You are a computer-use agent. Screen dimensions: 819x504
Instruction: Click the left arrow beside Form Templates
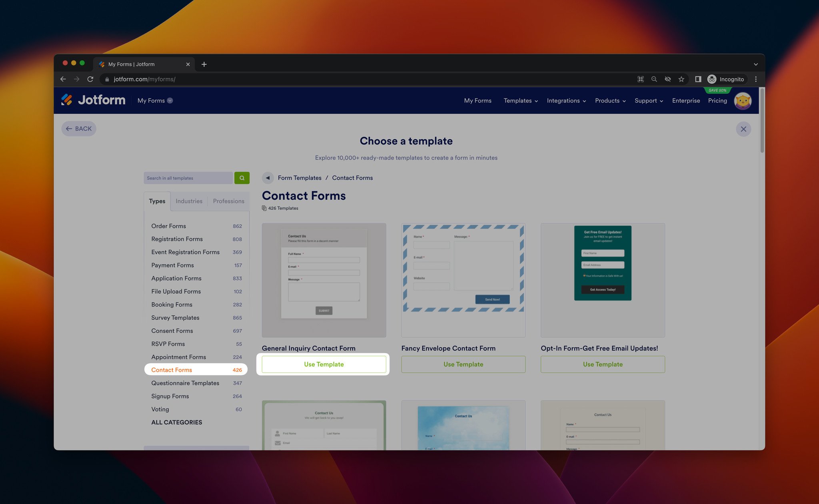268,178
